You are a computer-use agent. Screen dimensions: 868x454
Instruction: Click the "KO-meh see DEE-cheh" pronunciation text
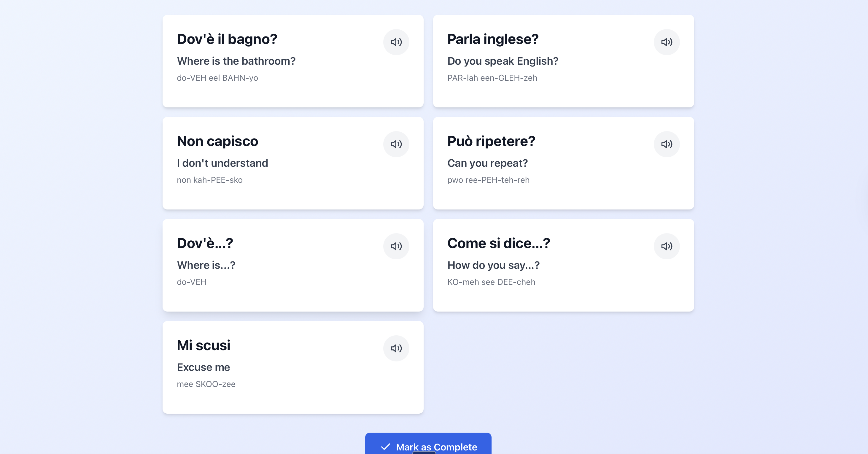tap(491, 282)
